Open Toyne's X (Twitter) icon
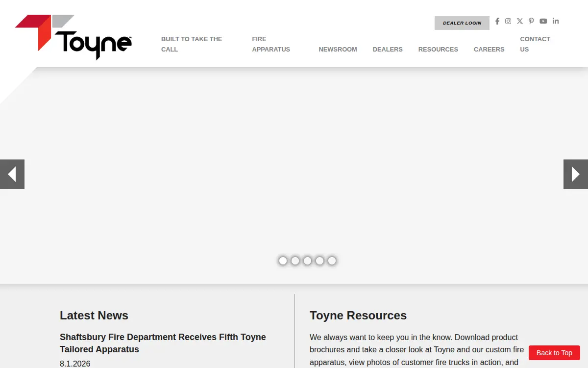 pyautogui.click(x=520, y=21)
